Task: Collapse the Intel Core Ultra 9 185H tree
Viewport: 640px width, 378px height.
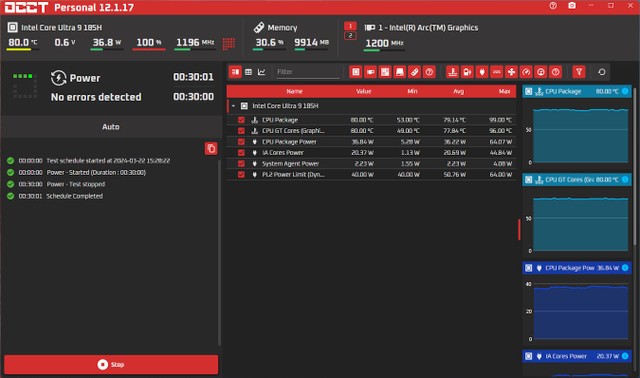Action: click(x=233, y=106)
